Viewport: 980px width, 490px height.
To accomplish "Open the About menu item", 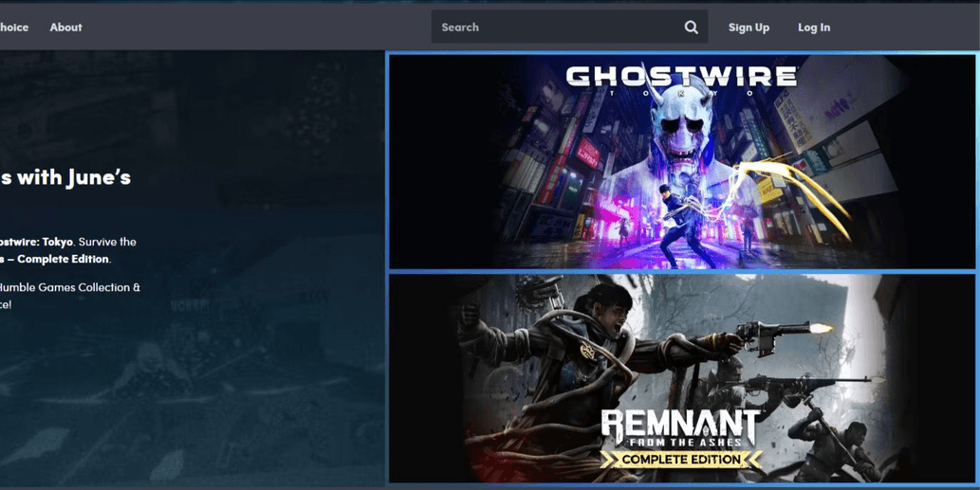I will pyautogui.click(x=65, y=27).
